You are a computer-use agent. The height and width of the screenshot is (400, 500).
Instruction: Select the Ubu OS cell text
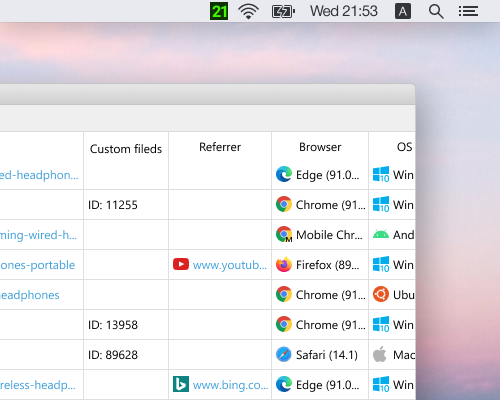coord(404,295)
